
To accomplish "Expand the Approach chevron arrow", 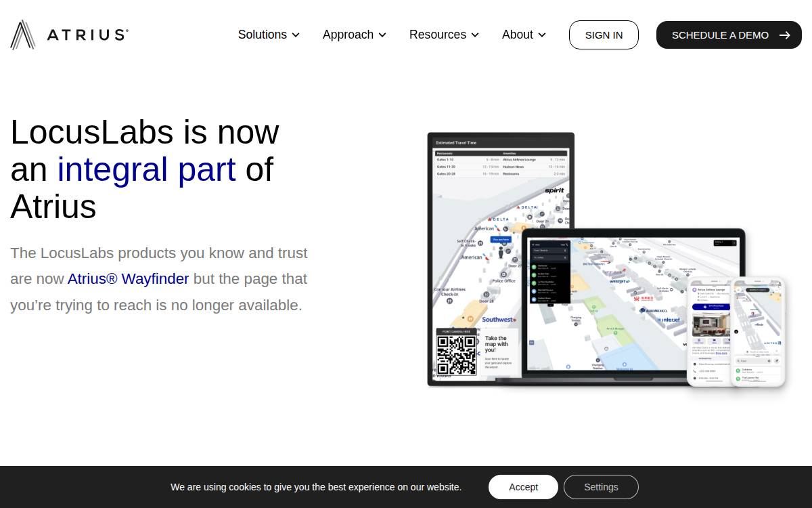I will [382, 35].
